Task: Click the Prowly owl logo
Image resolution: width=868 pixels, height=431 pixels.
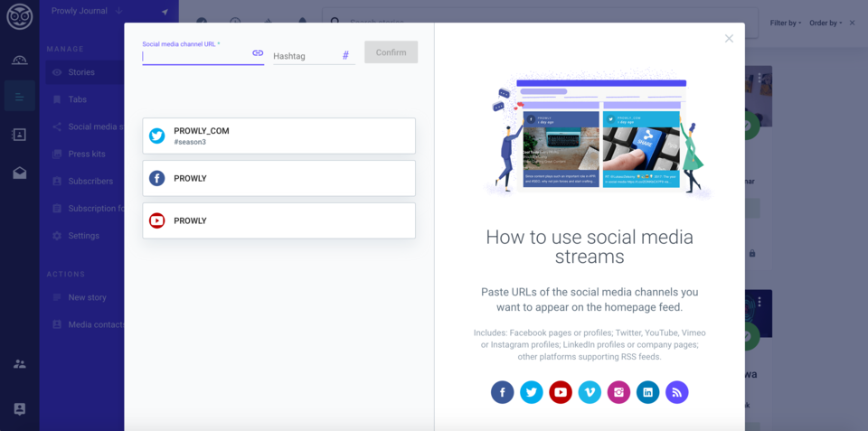Action: click(x=19, y=18)
